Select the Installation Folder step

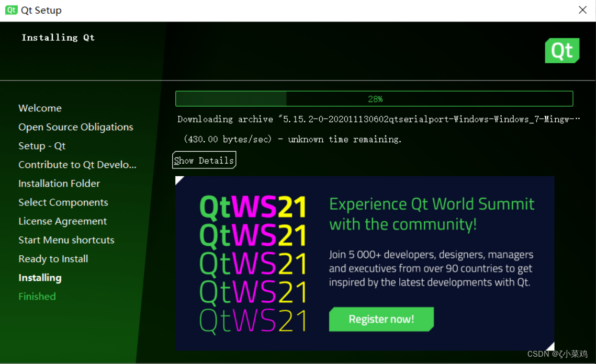(x=59, y=184)
